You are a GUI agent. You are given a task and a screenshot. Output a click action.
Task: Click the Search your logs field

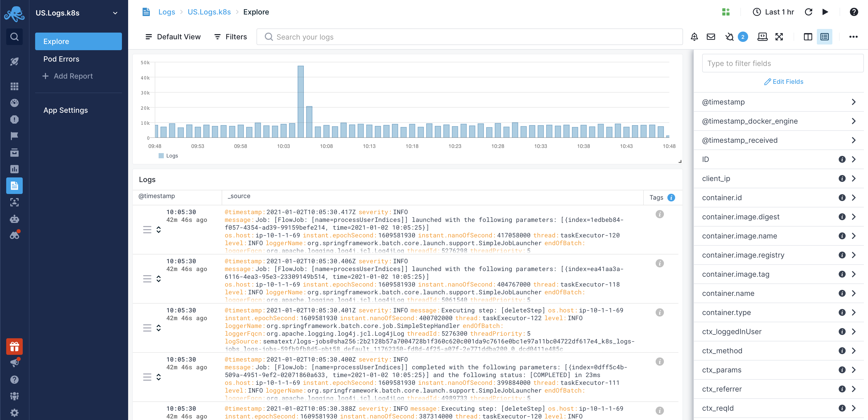[469, 37]
